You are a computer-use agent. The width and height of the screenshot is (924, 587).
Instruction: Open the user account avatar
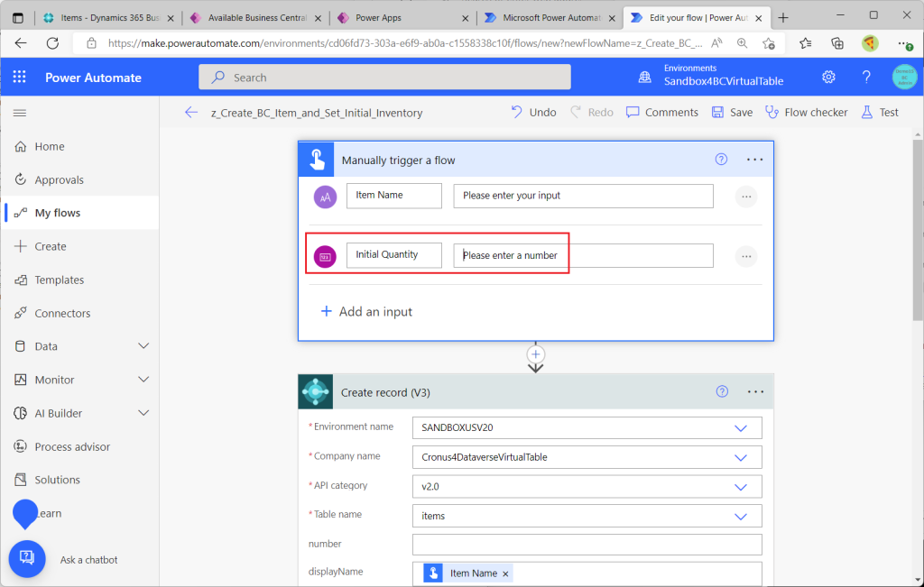[904, 78]
